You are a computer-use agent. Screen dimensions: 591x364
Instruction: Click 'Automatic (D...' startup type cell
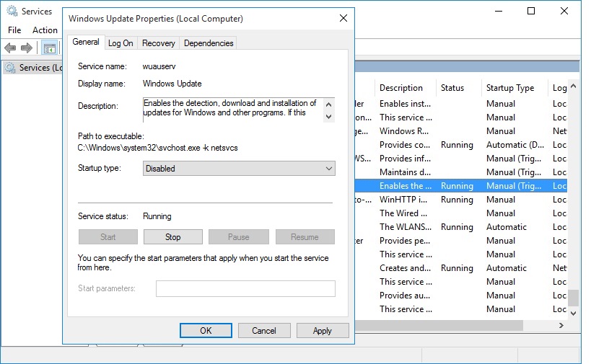pyautogui.click(x=515, y=145)
